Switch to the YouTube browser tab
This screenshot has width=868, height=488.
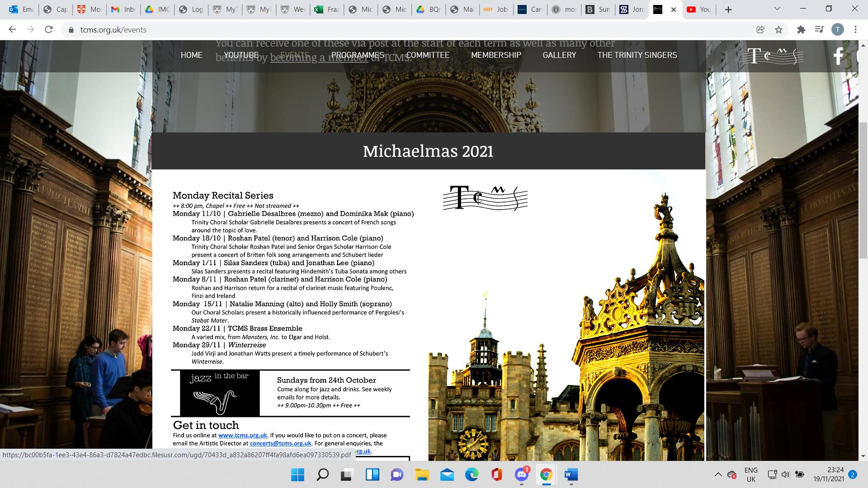(698, 9)
